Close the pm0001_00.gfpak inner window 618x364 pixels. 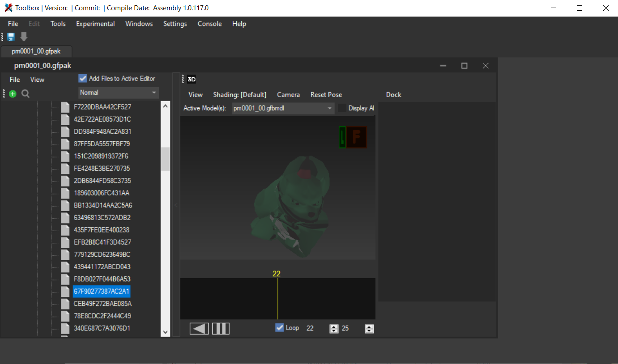486,66
